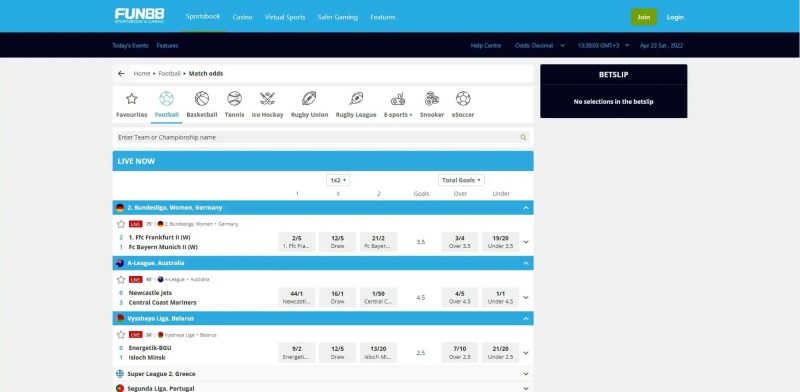Select the Snooker balls icon

tap(432, 99)
